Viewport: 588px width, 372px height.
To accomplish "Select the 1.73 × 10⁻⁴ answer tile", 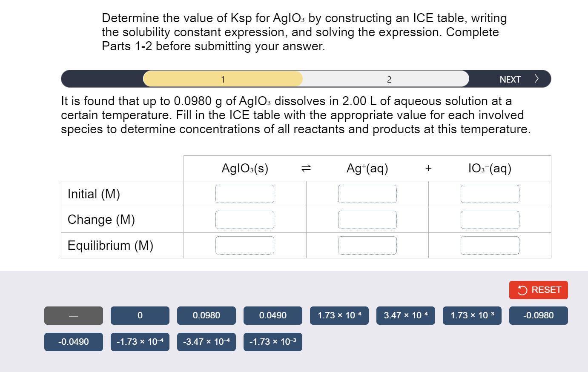I will pyautogui.click(x=339, y=315).
